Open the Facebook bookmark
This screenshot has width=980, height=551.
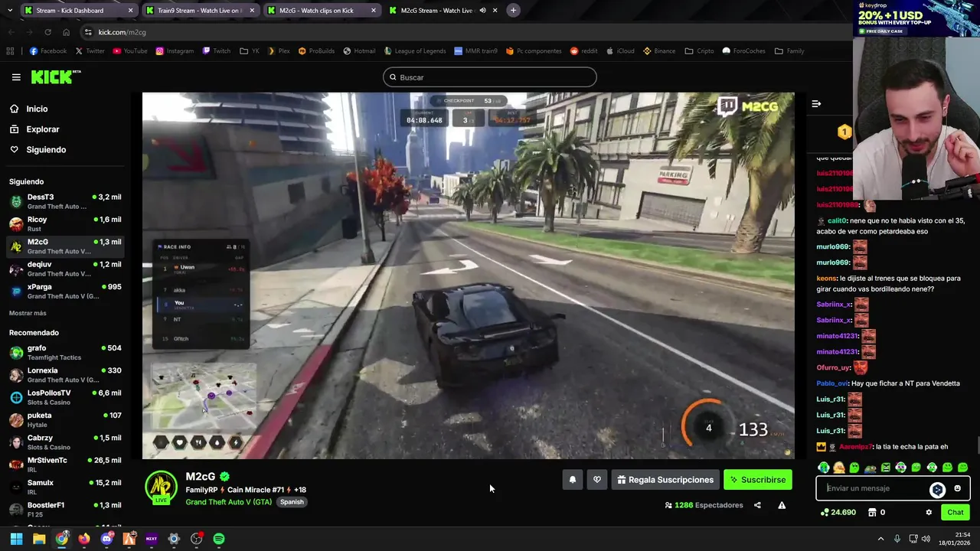click(x=47, y=51)
